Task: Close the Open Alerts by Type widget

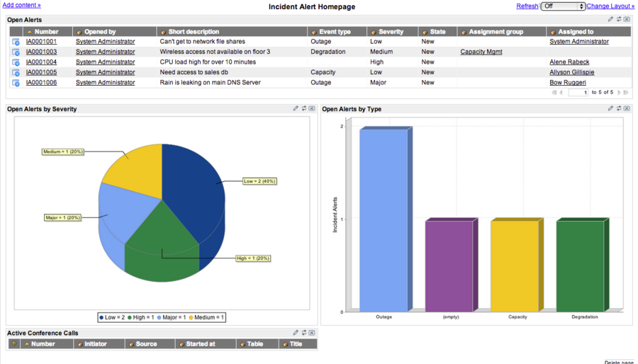Action: click(x=627, y=109)
